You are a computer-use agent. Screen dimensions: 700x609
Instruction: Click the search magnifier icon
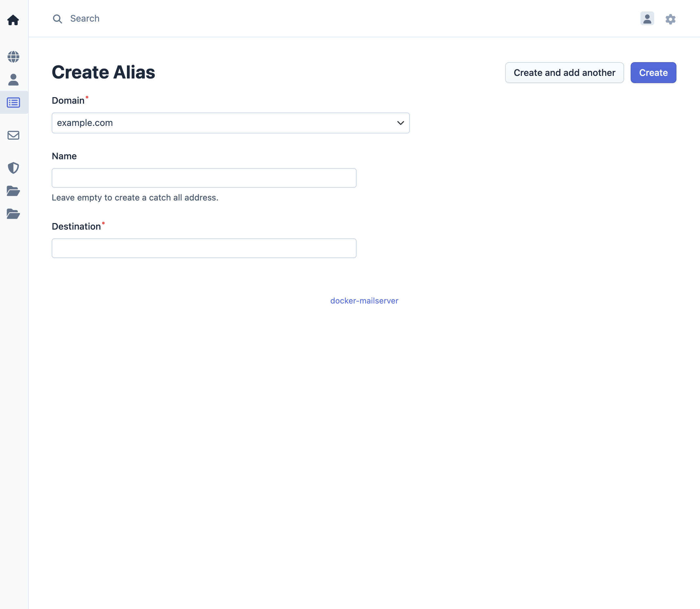click(x=58, y=19)
